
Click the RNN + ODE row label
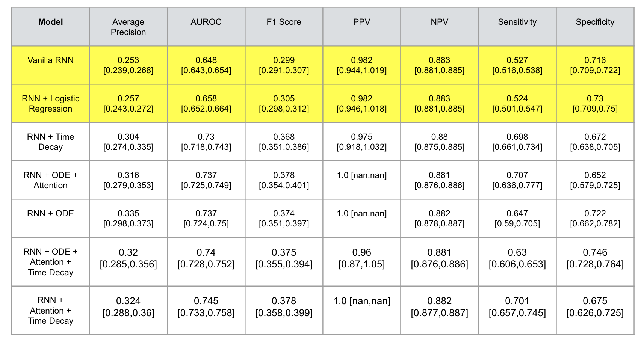[51, 214]
